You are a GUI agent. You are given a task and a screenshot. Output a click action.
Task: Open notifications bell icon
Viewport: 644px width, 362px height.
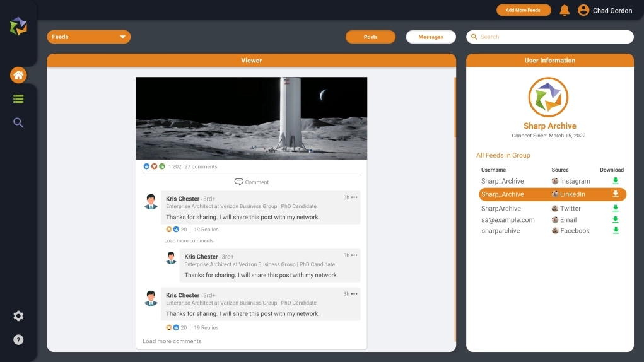point(565,10)
